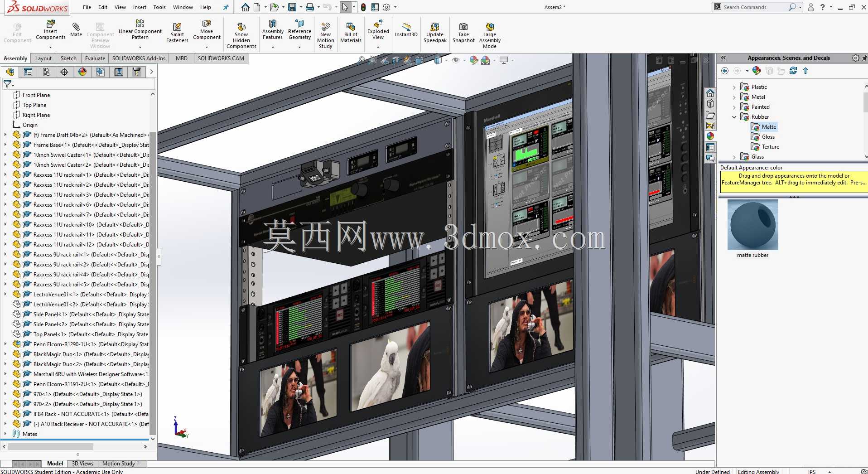
Task: Open the Bill of Materials tool
Action: pyautogui.click(x=351, y=33)
